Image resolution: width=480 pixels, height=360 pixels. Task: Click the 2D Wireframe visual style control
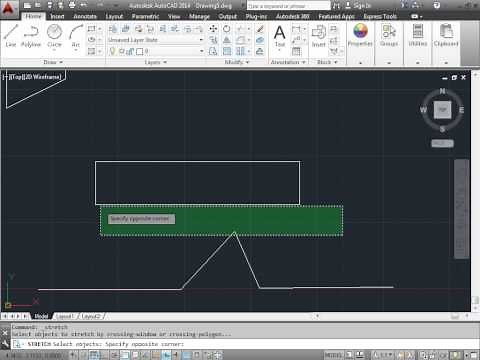pyautogui.click(x=41, y=77)
